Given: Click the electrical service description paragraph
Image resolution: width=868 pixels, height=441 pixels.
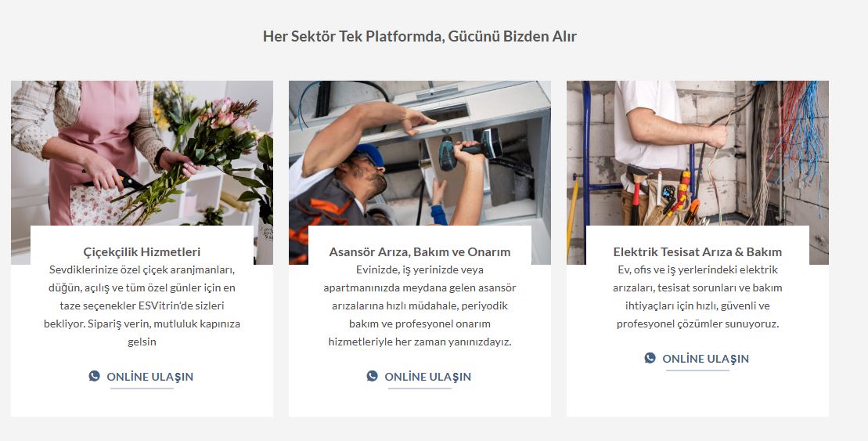Looking at the screenshot, I should 697,297.
